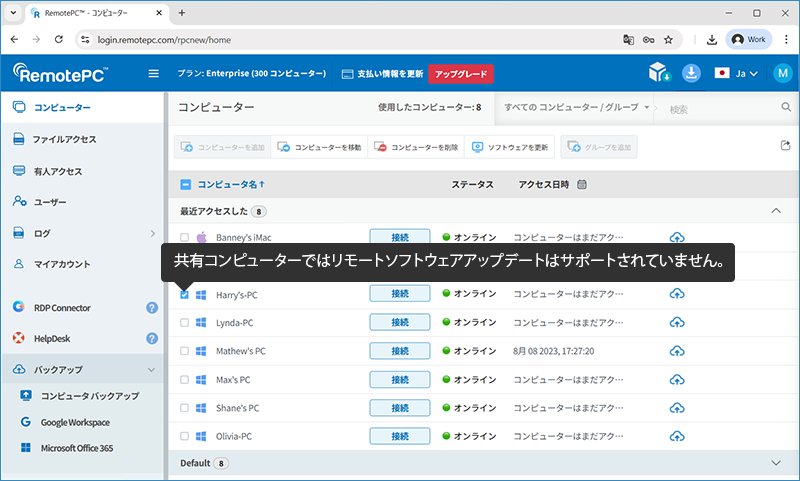Click the backup cloud icon for Banney's iMac

point(677,237)
